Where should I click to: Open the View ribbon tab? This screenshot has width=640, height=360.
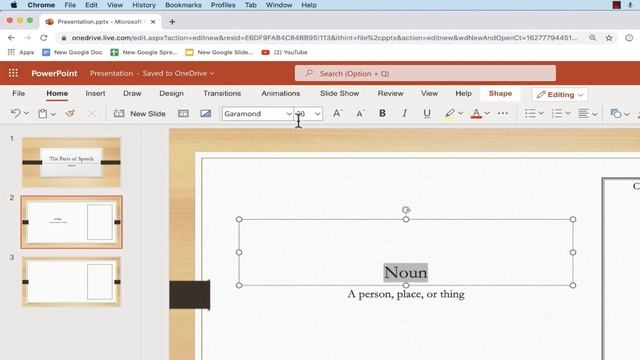pos(429,93)
